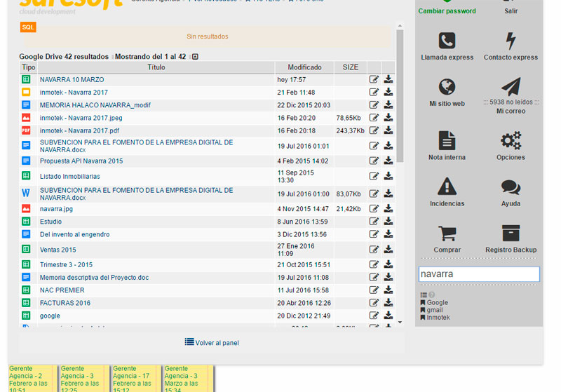This screenshot has height=392, width=561.
Task: Open Registro Backup archive icon
Action: (x=511, y=234)
